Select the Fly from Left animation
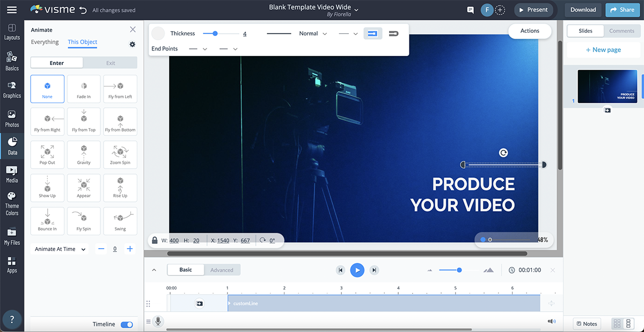Viewport: 644px width, 332px height. (x=120, y=89)
